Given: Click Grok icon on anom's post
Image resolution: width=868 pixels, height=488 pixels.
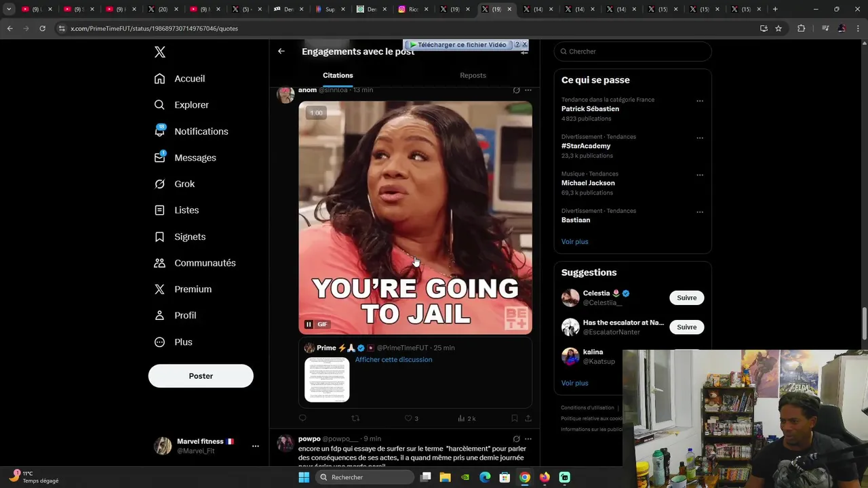Looking at the screenshot, I should [516, 90].
